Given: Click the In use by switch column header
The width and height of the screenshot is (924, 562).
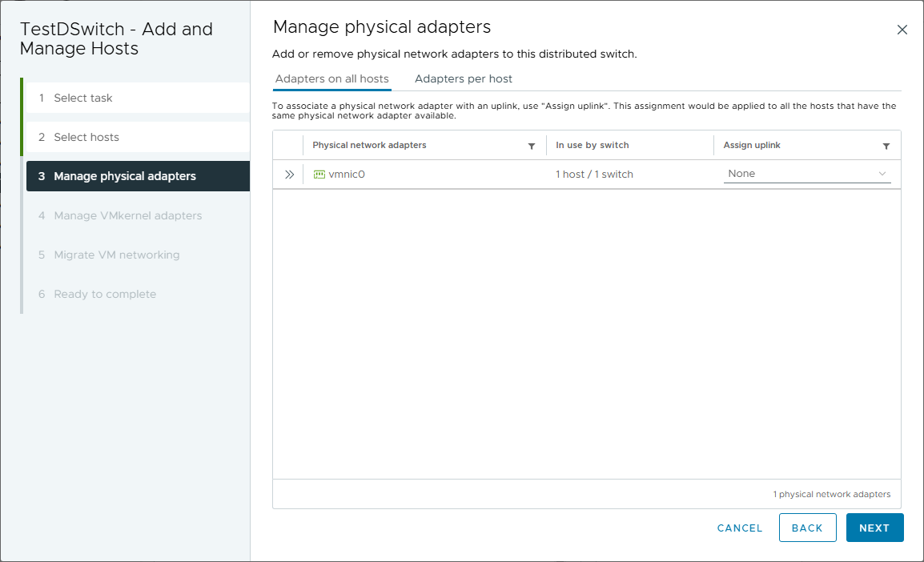Looking at the screenshot, I should 593,146.
